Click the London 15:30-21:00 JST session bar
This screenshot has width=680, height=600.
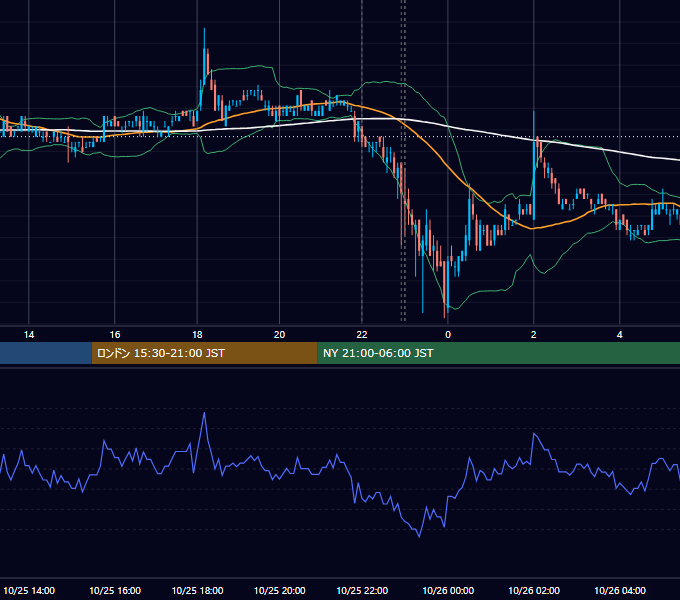[x=204, y=353]
